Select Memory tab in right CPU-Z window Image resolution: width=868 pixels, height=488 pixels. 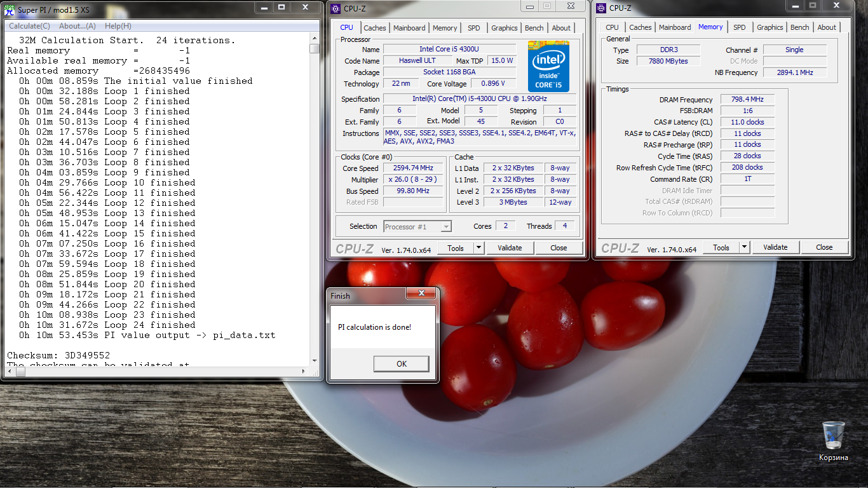pyautogui.click(x=710, y=27)
